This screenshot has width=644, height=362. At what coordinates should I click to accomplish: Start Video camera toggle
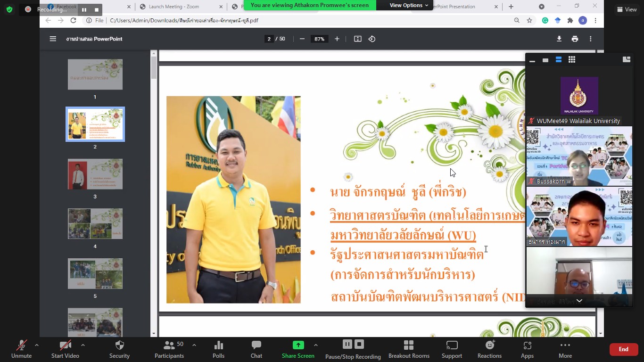point(65,349)
